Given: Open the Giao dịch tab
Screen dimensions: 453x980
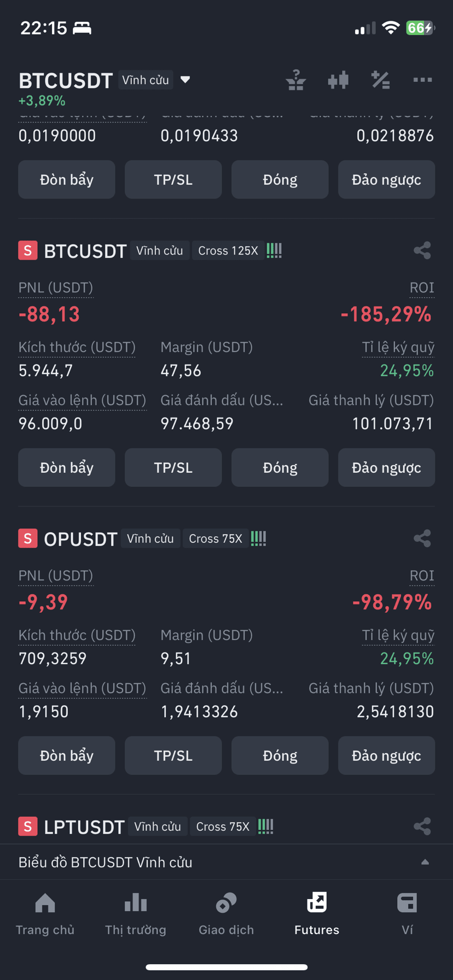Looking at the screenshot, I should tap(226, 914).
